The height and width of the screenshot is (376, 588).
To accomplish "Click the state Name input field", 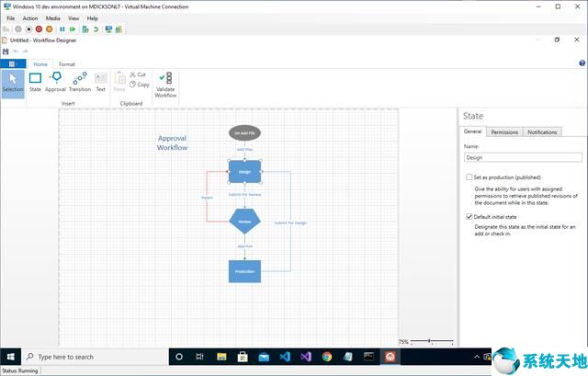I will tap(519, 157).
